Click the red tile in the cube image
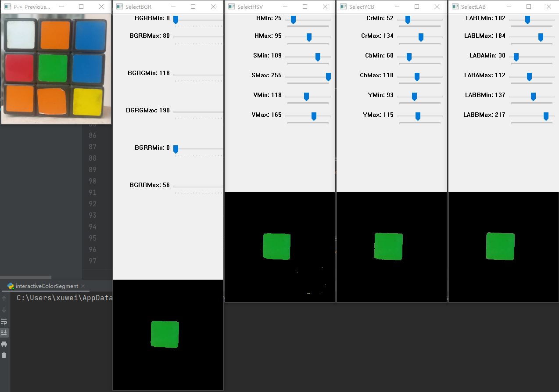559x392 pixels. [19, 67]
